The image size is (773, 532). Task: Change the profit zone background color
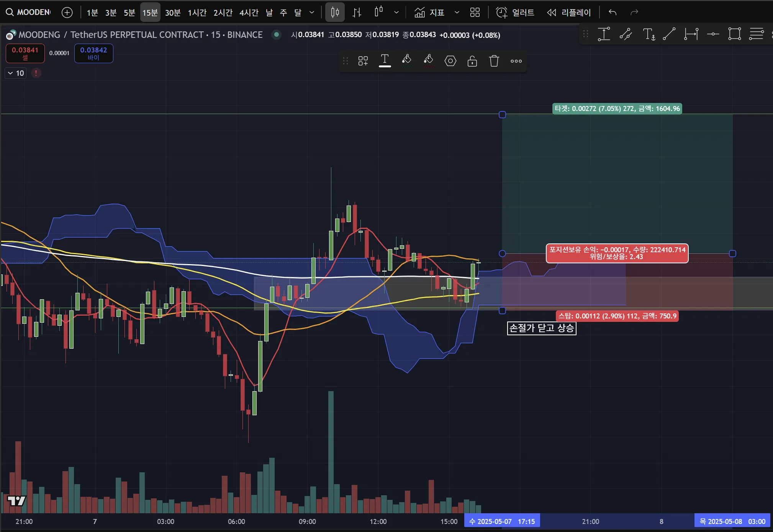point(406,60)
